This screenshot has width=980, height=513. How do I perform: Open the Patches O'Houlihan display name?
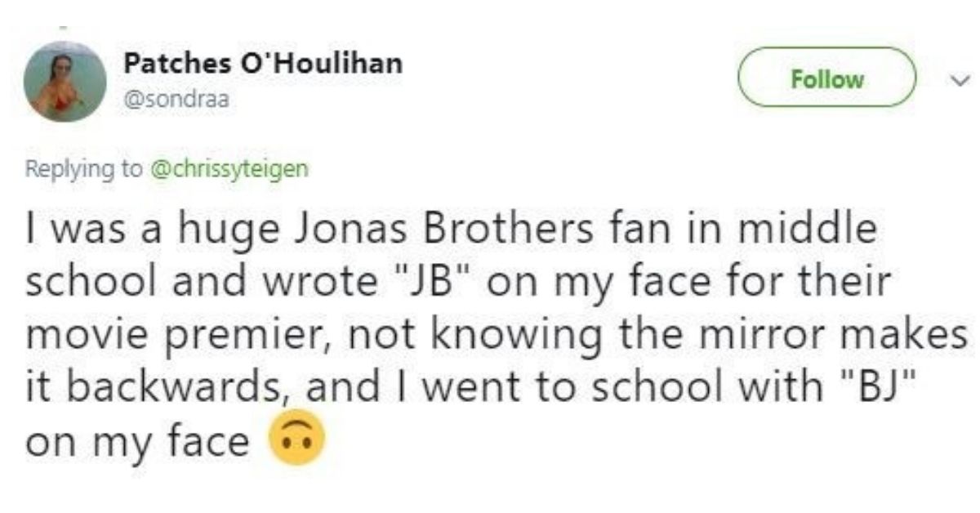point(263,64)
